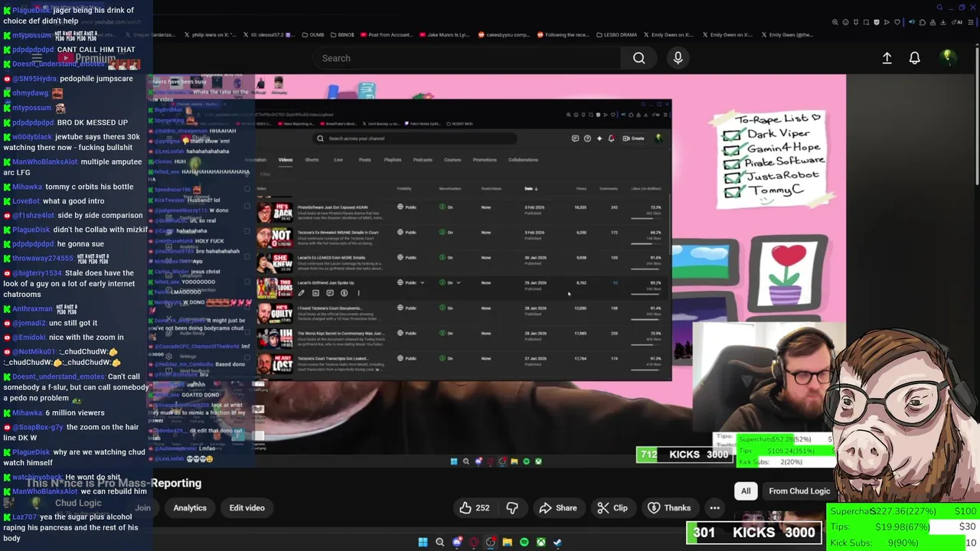
Task: Open Discord from the taskbar
Action: (x=457, y=543)
